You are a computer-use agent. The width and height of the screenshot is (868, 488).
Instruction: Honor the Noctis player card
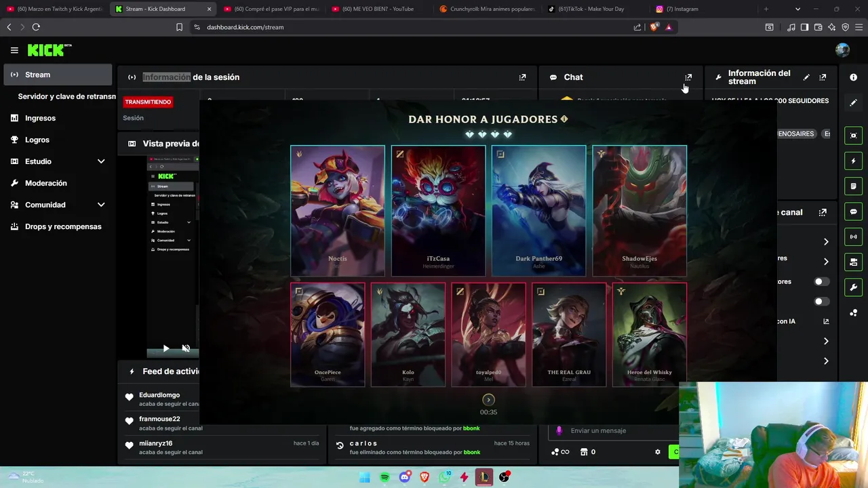click(x=338, y=211)
